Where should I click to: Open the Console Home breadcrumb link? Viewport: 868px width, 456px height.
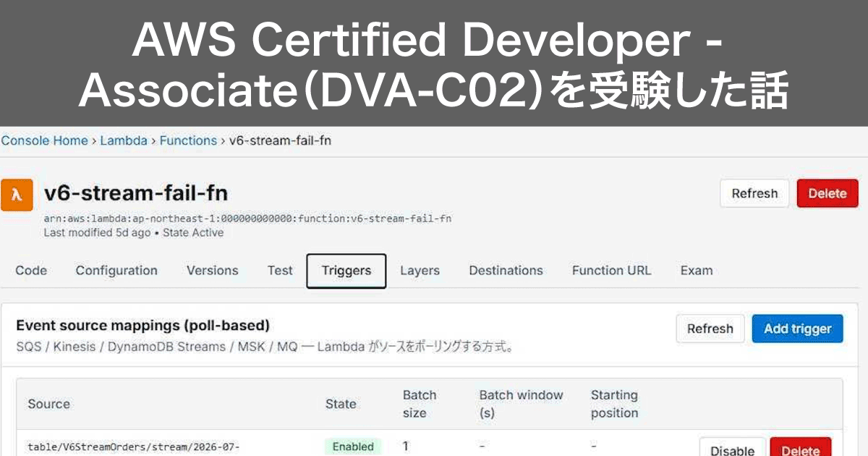(44, 140)
